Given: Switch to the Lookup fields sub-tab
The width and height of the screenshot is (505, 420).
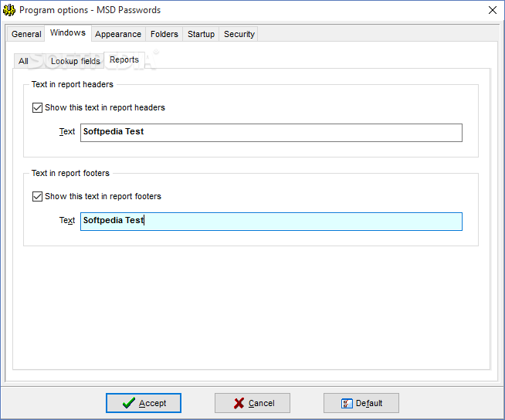Looking at the screenshot, I should [x=76, y=61].
